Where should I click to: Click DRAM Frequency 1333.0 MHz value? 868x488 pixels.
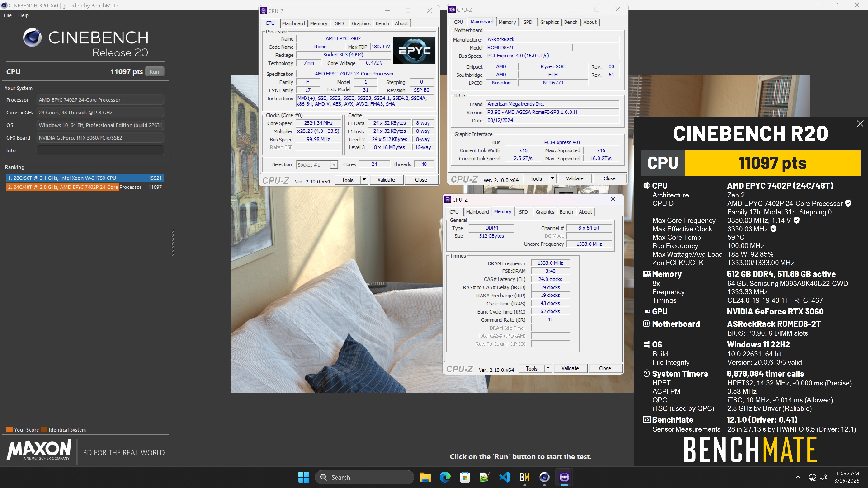tap(550, 263)
